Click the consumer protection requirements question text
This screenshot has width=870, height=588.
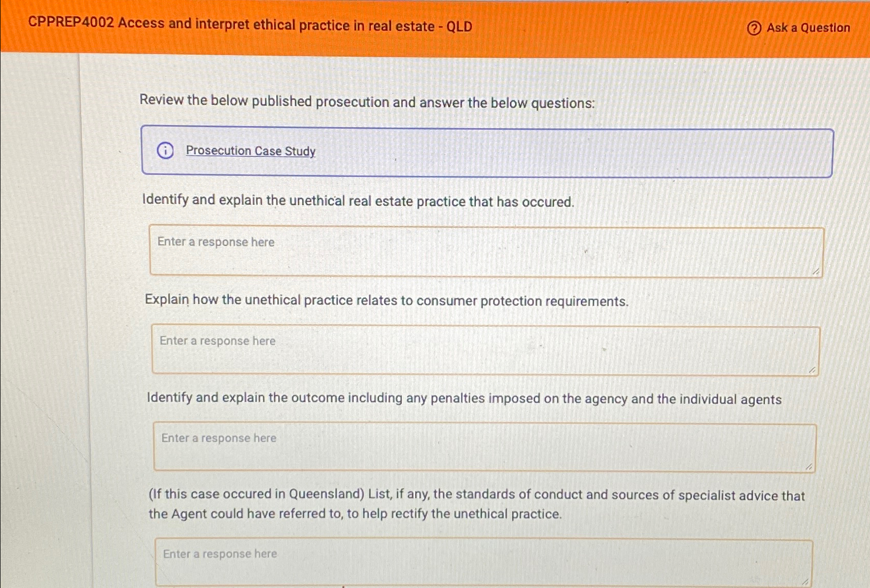click(x=386, y=300)
